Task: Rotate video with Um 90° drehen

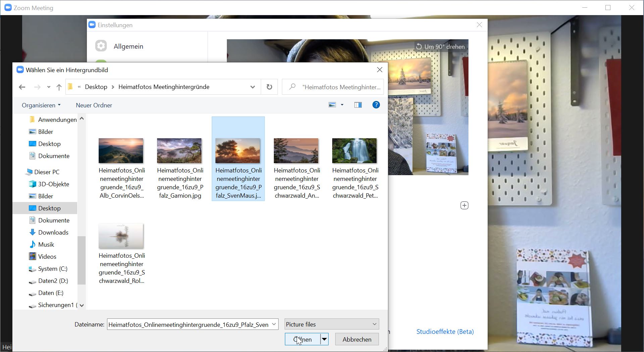Action: pos(441,47)
